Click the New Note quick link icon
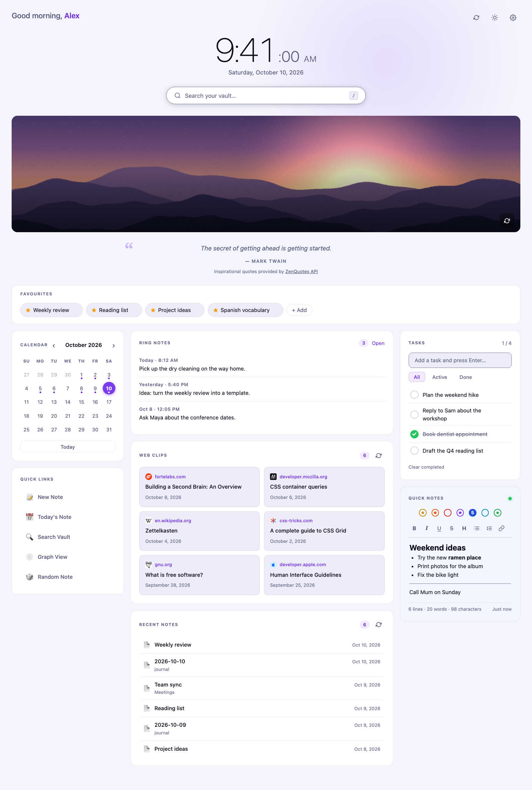 click(x=30, y=497)
